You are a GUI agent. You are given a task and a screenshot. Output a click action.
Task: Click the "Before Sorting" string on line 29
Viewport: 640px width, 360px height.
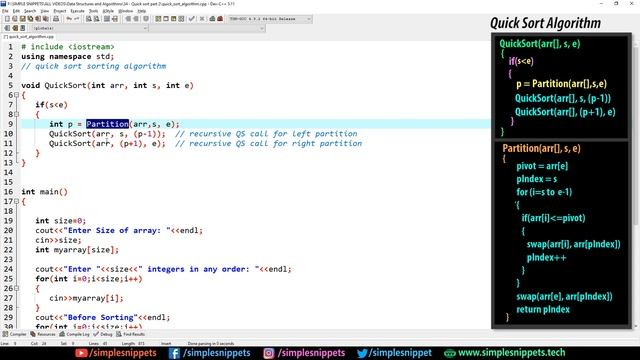100,317
